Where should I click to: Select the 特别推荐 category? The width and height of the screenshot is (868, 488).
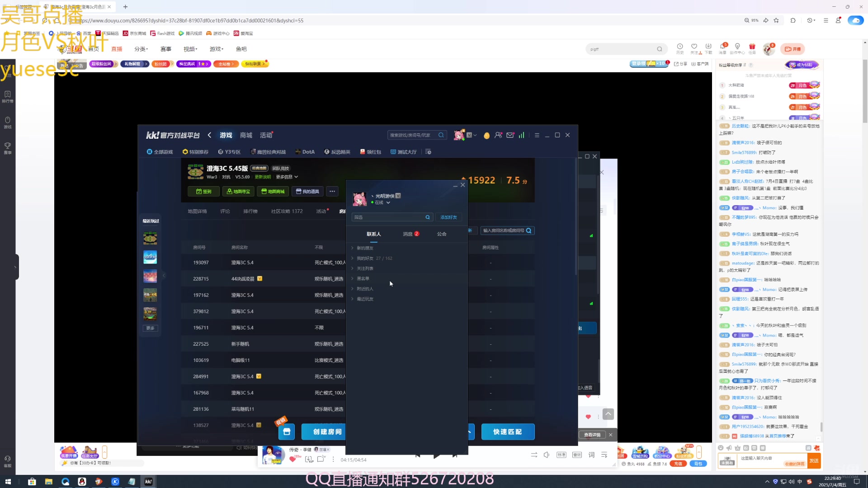[x=195, y=152]
